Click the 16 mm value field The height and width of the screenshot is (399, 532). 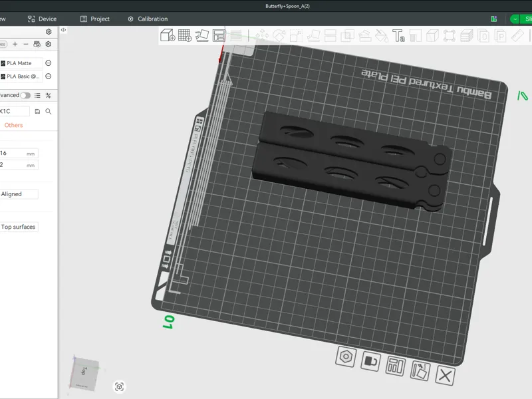pyautogui.click(x=19, y=154)
